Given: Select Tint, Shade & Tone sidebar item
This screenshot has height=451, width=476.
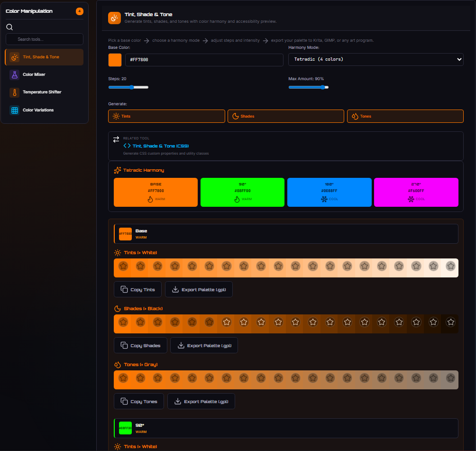Looking at the screenshot, I should (x=44, y=57).
